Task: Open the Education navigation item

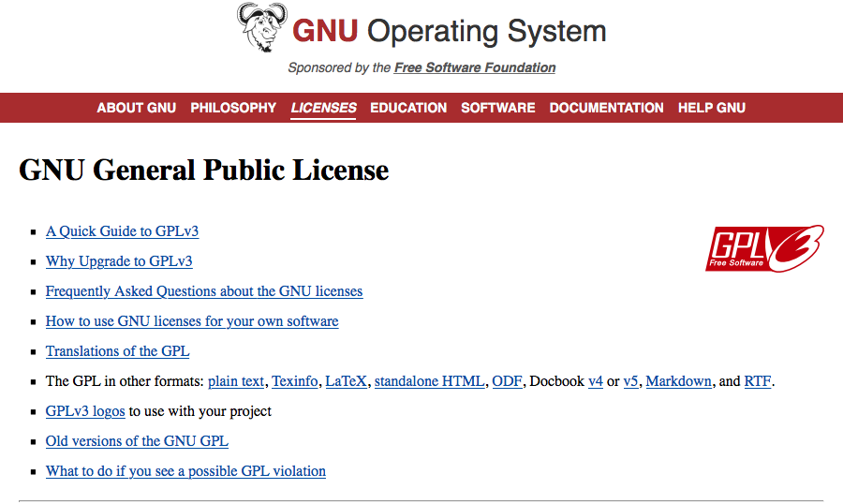Action: coord(408,108)
